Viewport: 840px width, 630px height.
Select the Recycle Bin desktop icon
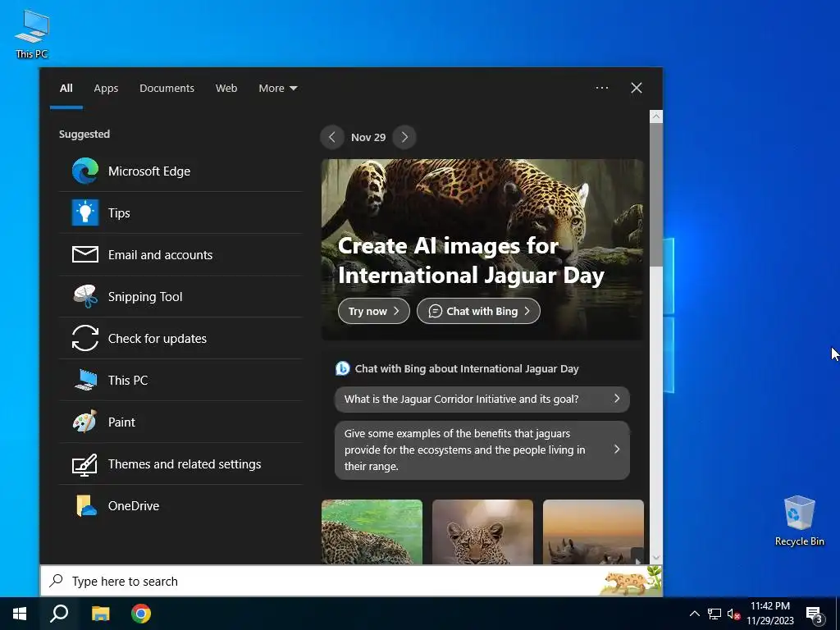[x=799, y=521]
